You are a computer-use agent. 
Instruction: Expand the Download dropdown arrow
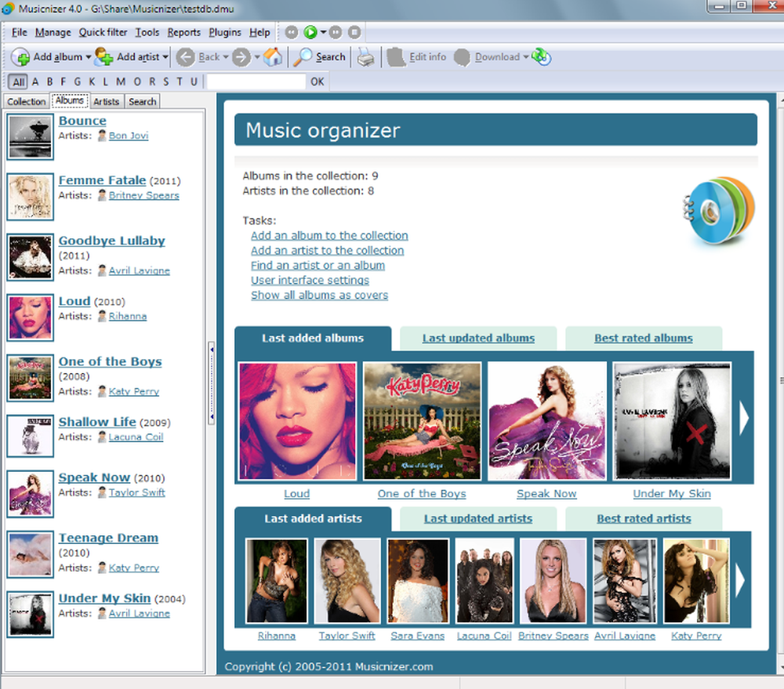525,57
